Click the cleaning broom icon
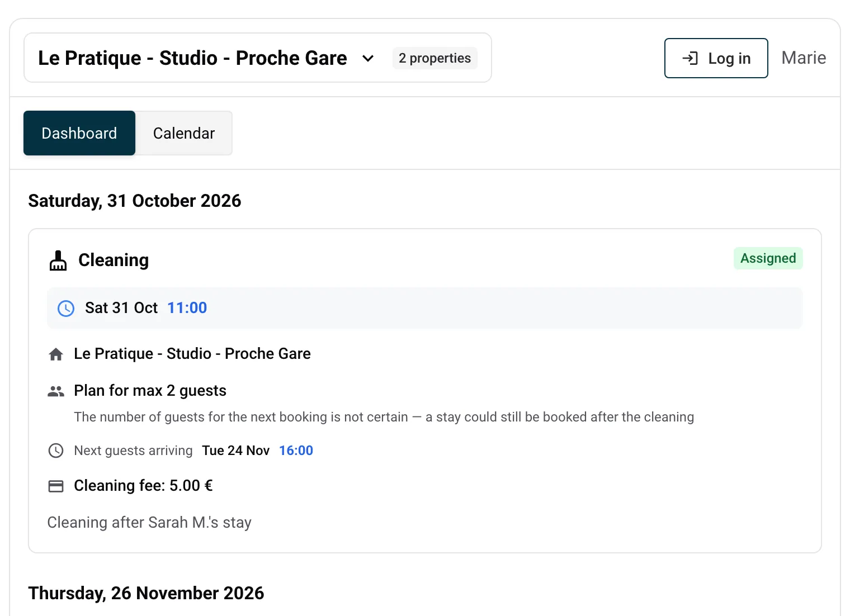This screenshot has height=616, width=850. (x=58, y=260)
